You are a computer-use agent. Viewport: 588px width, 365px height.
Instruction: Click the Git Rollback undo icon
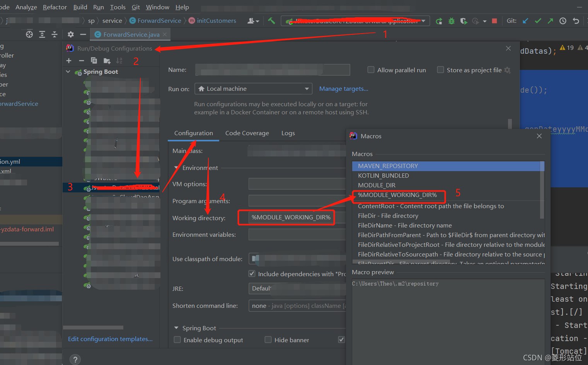576,21
